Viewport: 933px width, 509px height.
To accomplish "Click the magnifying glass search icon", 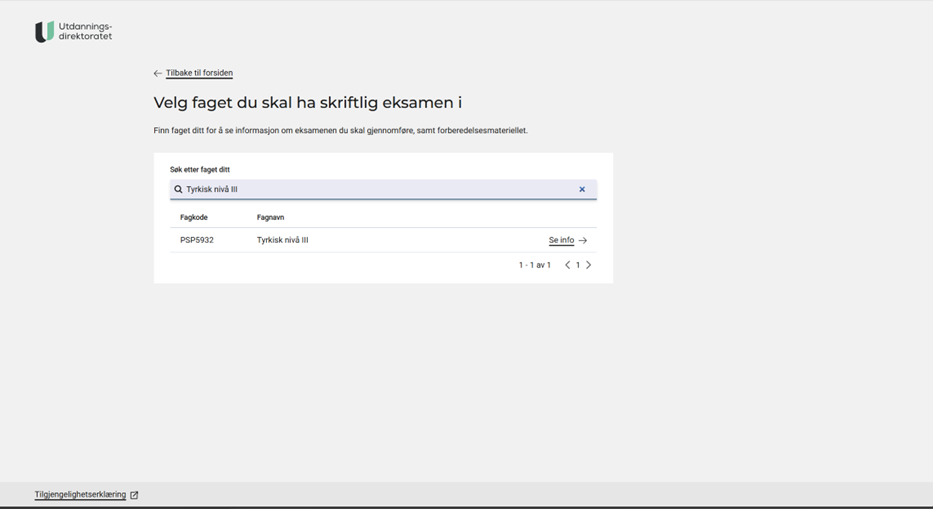I will [x=178, y=189].
